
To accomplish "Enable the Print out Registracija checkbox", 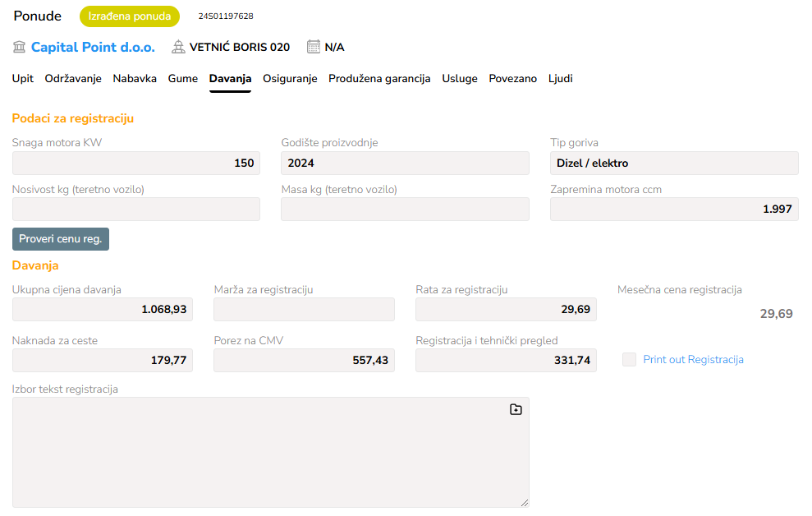I will (x=630, y=359).
